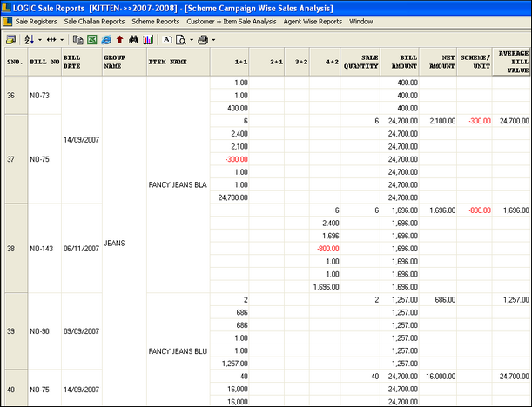Open the Scheme Reports menu
This screenshot has height=407, width=532.
(155, 22)
